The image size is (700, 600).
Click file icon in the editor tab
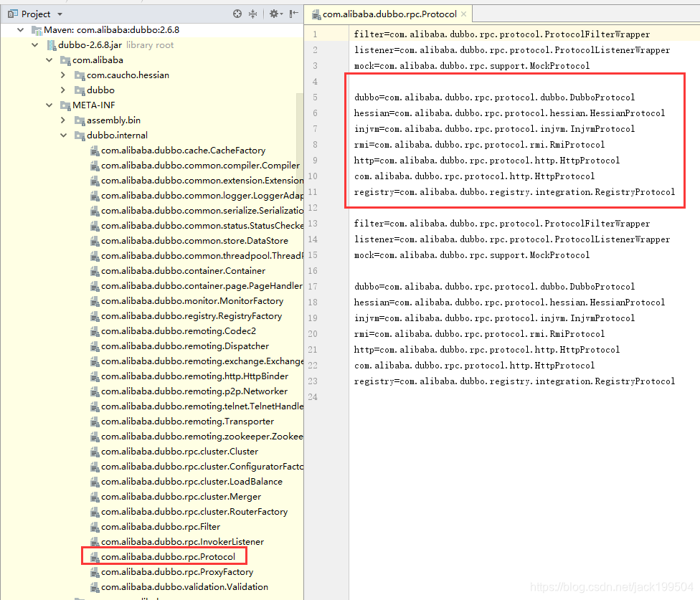point(316,15)
